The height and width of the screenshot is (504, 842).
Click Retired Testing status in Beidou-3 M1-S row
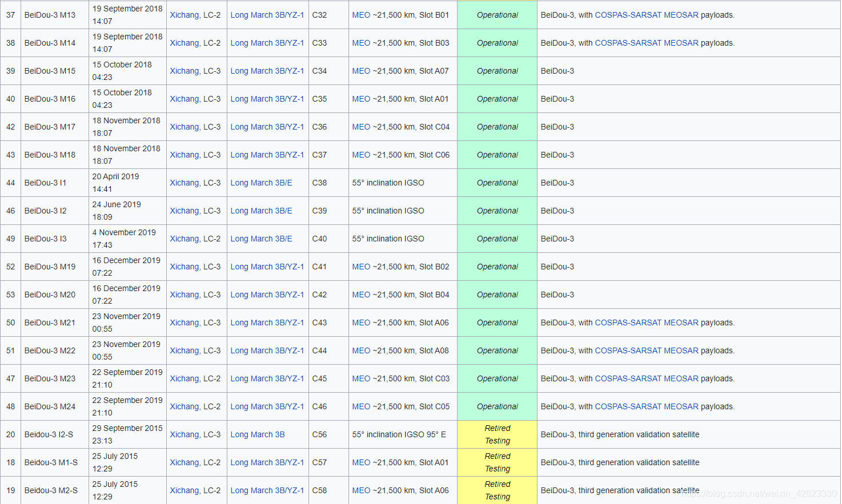(498, 462)
